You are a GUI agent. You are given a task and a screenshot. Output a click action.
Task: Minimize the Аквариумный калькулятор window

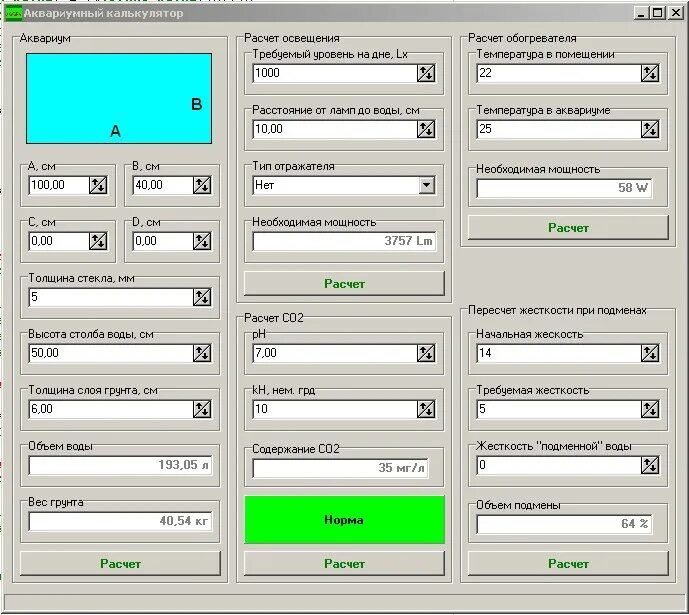pyautogui.click(x=642, y=13)
